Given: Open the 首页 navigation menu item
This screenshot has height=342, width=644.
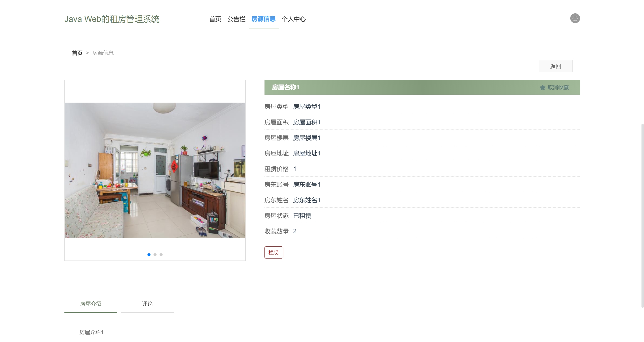Looking at the screenshot, I should pyautogui.click(x=215, y=19).
